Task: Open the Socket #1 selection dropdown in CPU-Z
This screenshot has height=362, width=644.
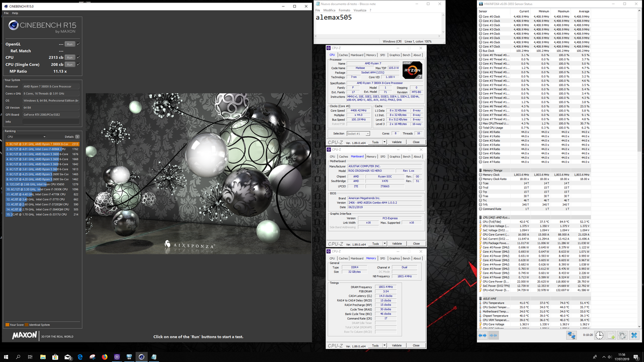Action: (x=368, y=134)
